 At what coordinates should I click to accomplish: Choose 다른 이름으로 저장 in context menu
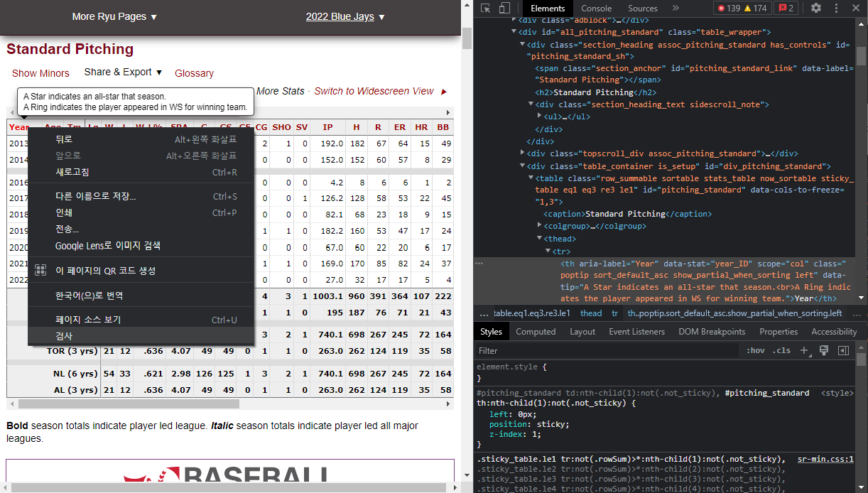141,196
